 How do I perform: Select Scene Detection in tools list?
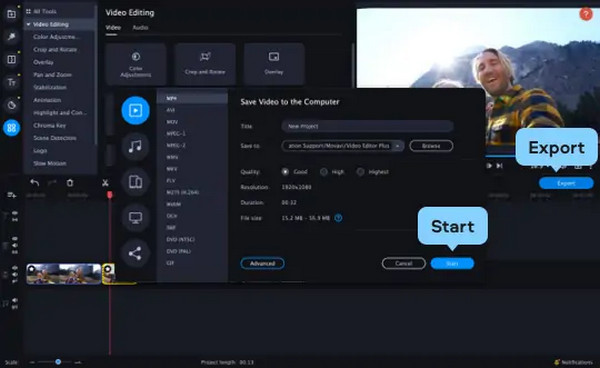pyautogui.click(x=55, y=138)
